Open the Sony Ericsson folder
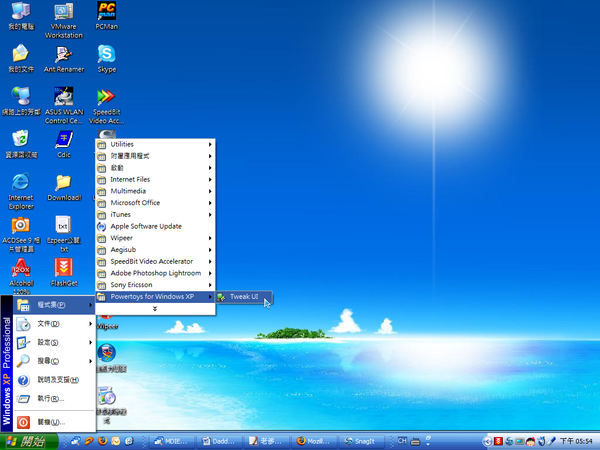The image size is (600, 450). 155,285
